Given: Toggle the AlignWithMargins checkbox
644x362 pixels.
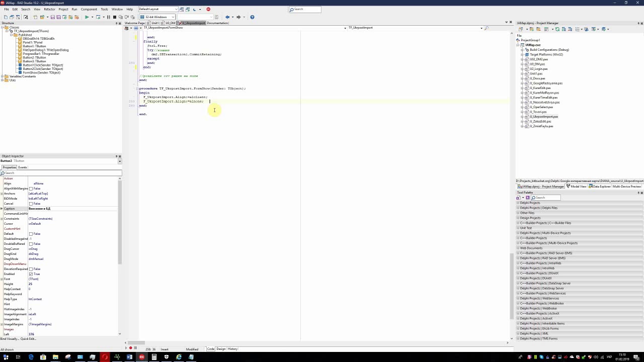Looking at the screenshot, I should 31,189.
